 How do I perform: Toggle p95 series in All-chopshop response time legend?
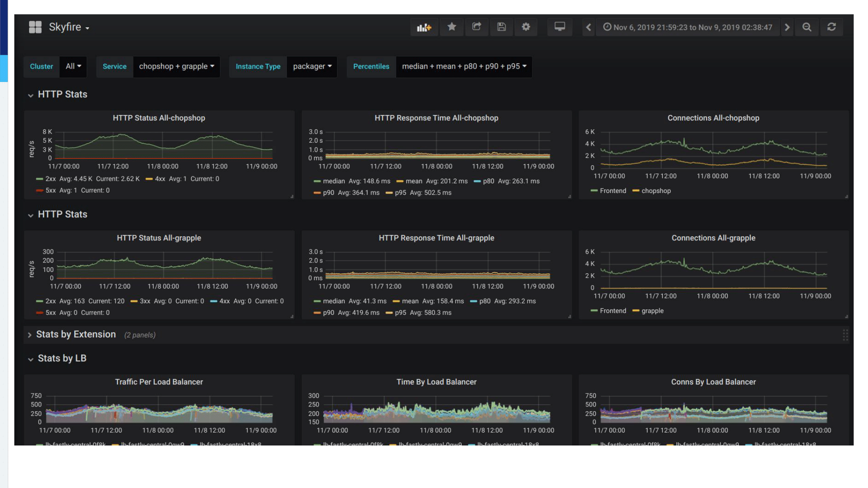tap(401, 193)
